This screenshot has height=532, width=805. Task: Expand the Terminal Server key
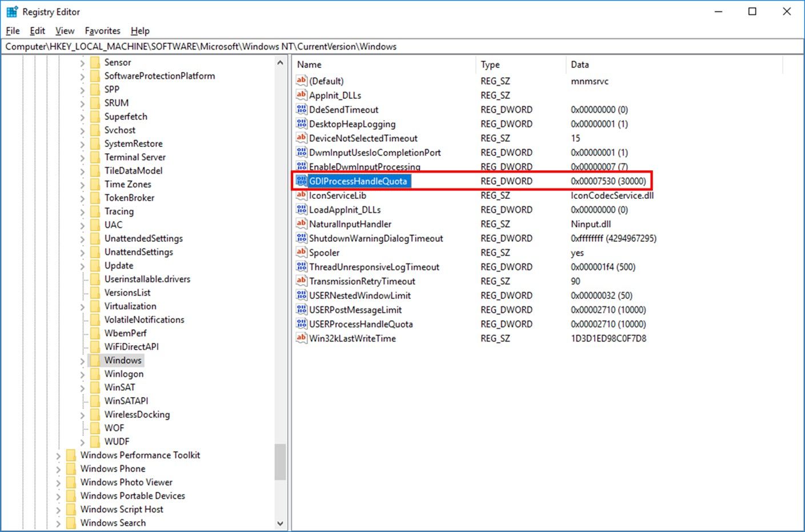[x=82, y=158]
